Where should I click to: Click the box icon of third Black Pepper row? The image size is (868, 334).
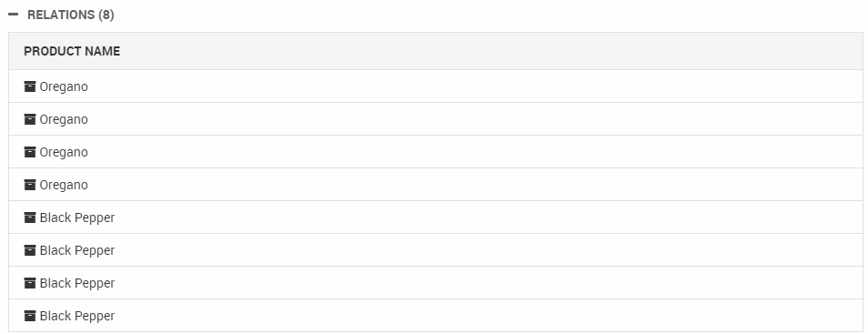coord(30,282)
